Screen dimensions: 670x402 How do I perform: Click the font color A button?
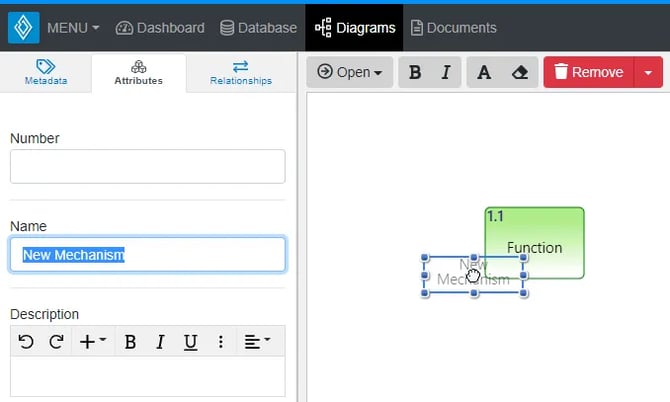484,72
